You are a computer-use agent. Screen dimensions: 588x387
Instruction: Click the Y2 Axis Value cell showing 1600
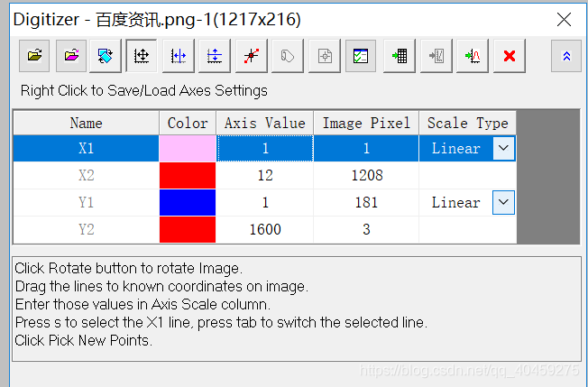265,229
